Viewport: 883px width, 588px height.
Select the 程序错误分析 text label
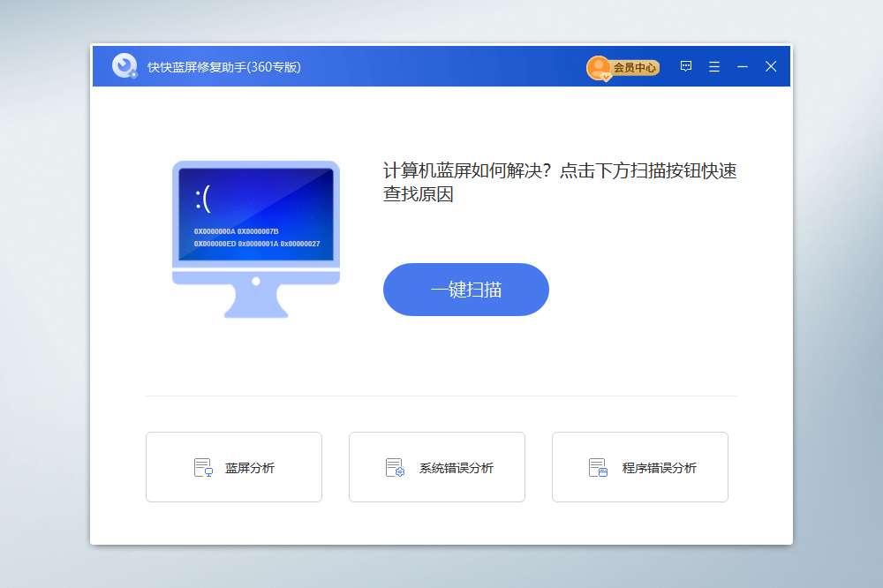point(659,468)
